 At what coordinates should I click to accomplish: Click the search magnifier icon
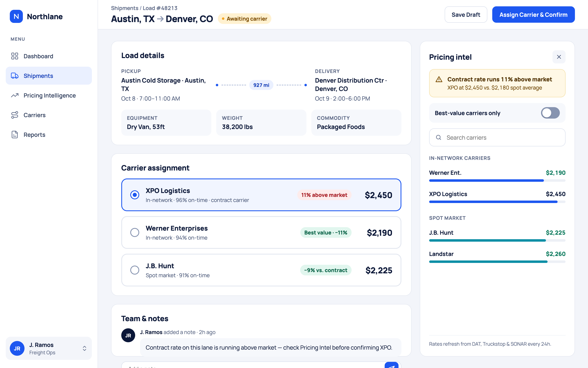[x=439, y=138]
